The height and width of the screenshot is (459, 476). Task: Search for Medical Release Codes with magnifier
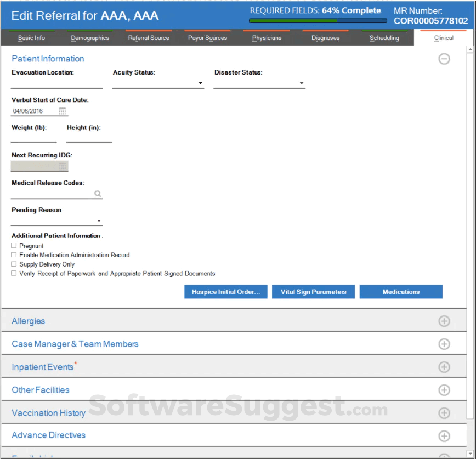[x=98, y=194]
